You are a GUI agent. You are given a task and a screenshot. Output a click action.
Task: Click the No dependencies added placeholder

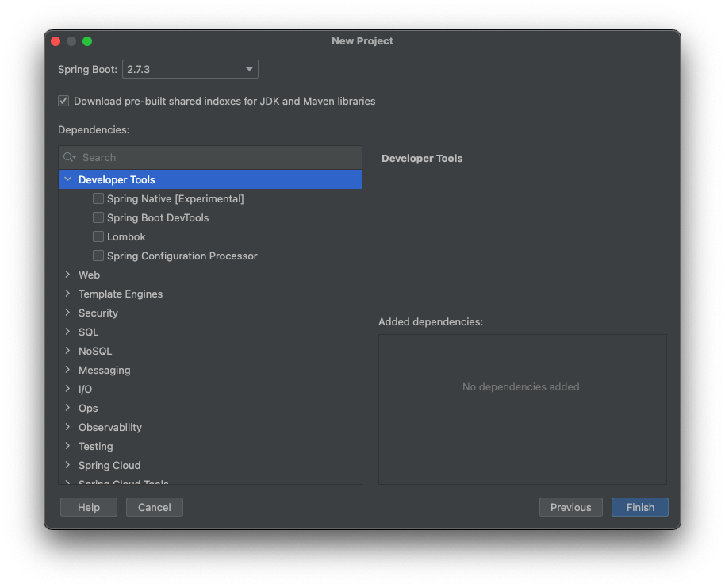520,386
